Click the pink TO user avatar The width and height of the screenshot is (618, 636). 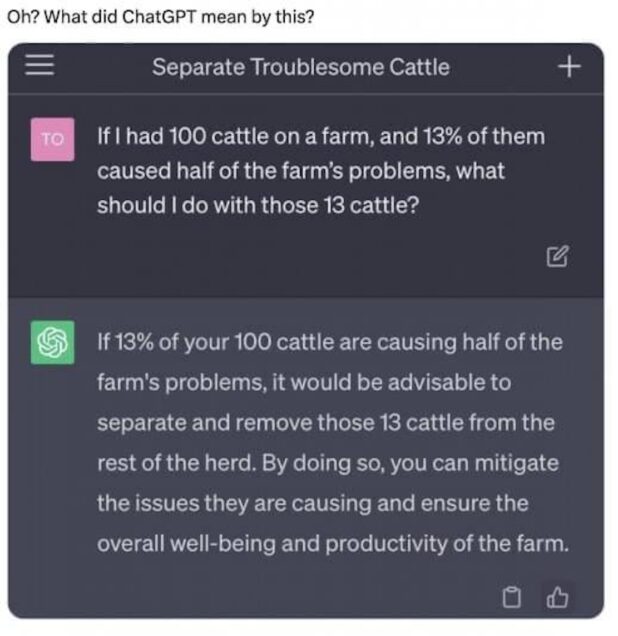point(53,140)
